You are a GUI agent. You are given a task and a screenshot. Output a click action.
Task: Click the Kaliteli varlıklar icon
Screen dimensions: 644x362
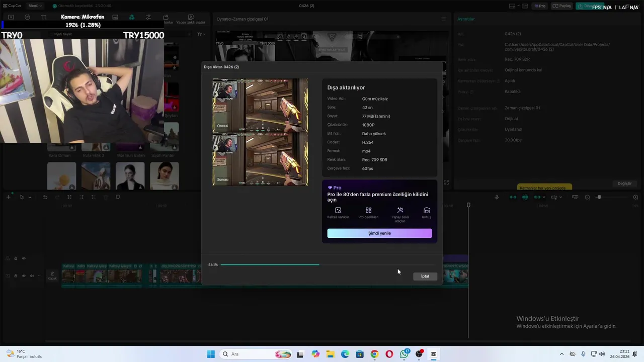coord(338,210)
